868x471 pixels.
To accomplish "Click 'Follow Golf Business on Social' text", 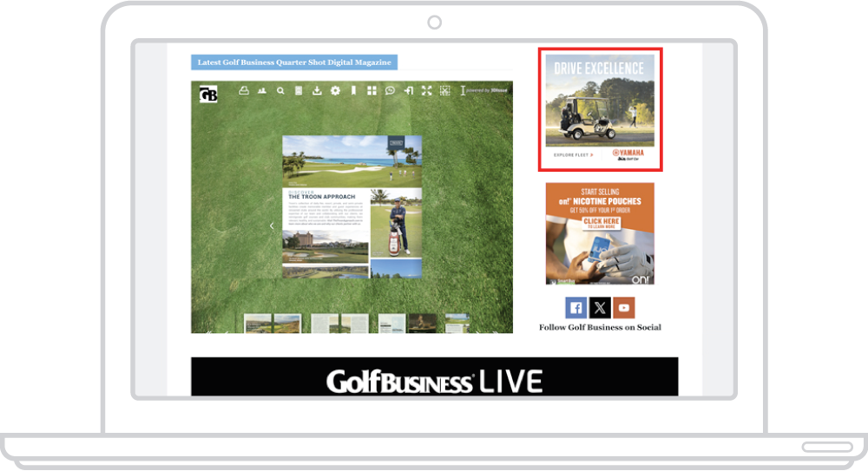I will 600,327.
